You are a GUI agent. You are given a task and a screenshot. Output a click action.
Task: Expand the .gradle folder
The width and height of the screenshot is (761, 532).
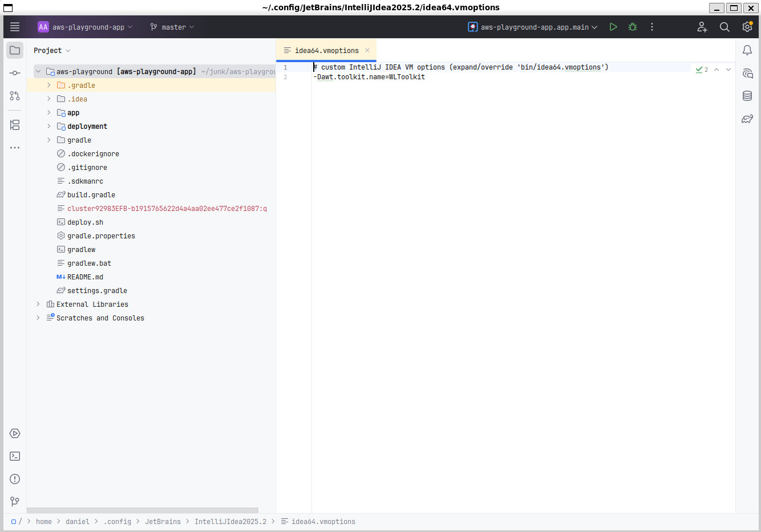49,86
